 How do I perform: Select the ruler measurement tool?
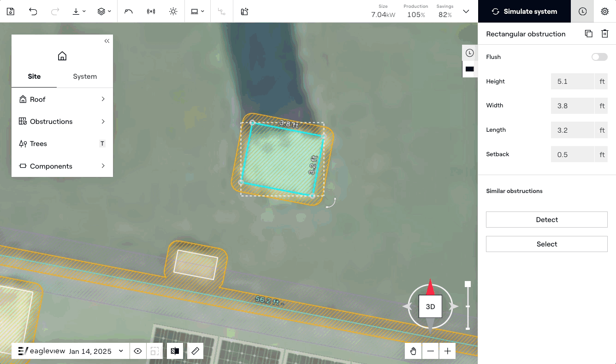click(x=195, y=351)
